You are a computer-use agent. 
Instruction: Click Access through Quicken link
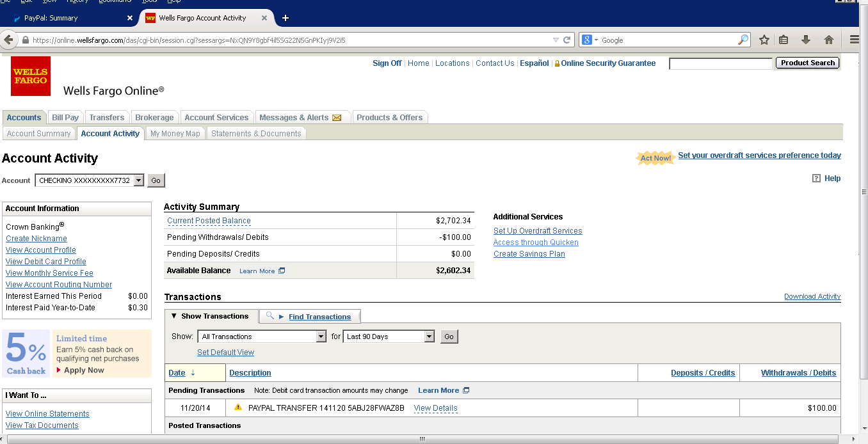[536, 242]
